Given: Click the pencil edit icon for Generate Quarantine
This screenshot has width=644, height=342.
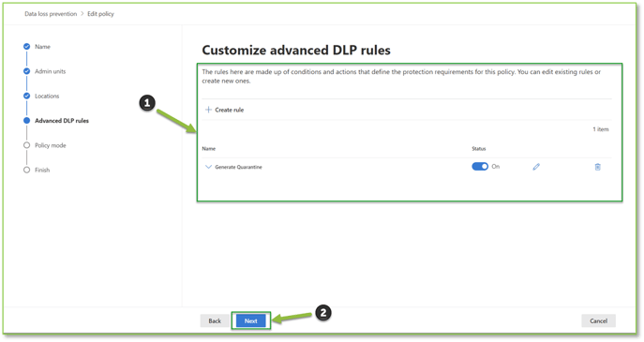Looking at the screenshot, I should tap(536, 167).
